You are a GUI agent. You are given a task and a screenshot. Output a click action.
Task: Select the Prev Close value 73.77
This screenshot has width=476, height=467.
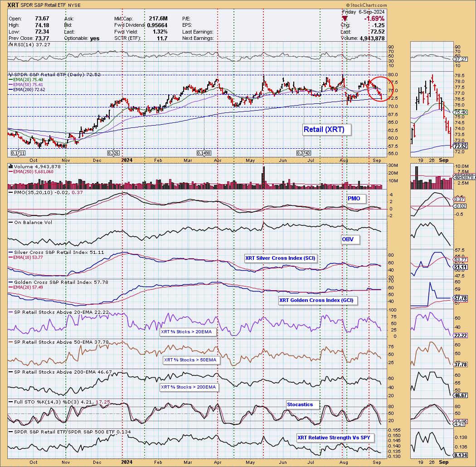point(42,38)
